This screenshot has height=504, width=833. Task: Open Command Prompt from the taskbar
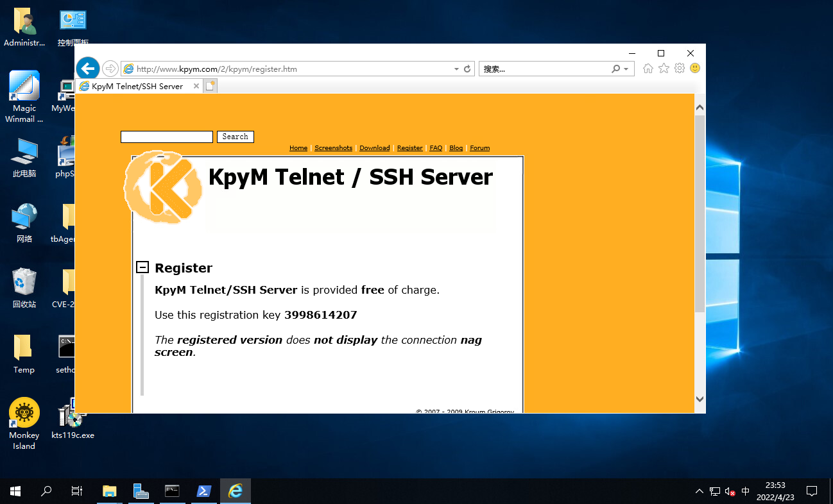coord(172,491)
